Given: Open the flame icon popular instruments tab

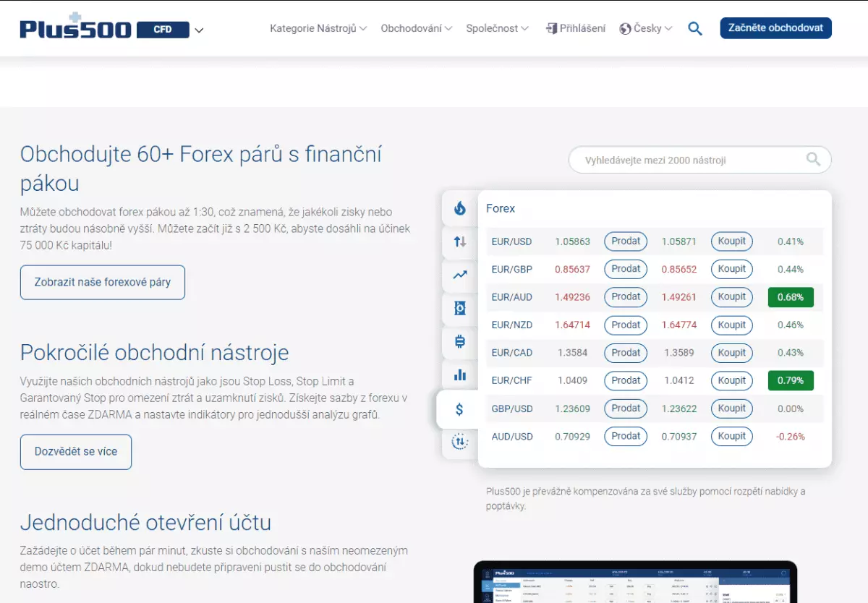Looking at the screenshot, I should [x=460, y=208].
